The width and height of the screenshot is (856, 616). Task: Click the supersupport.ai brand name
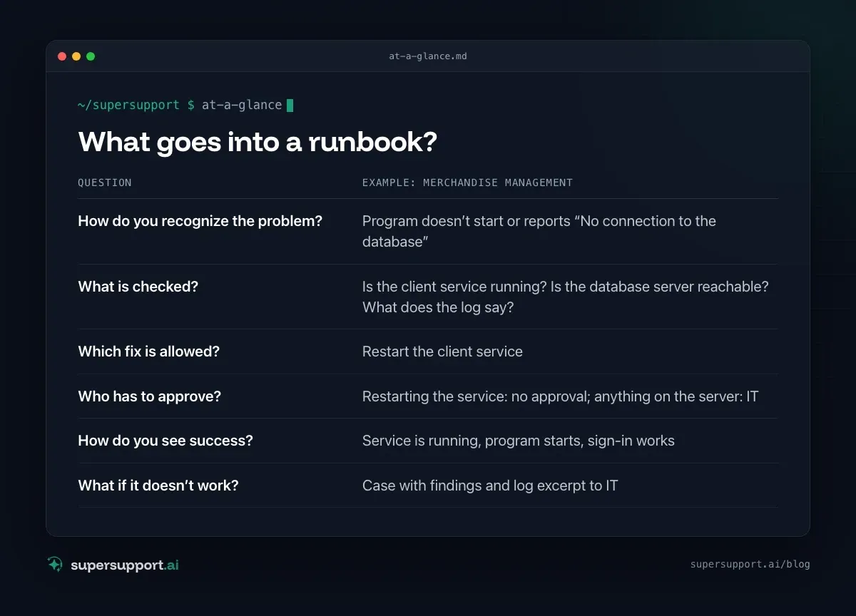pyautogui.click(x=125, y=565)
